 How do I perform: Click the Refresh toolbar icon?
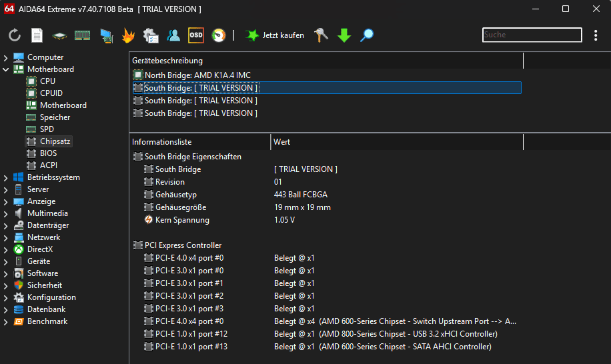tap(15, 35)
